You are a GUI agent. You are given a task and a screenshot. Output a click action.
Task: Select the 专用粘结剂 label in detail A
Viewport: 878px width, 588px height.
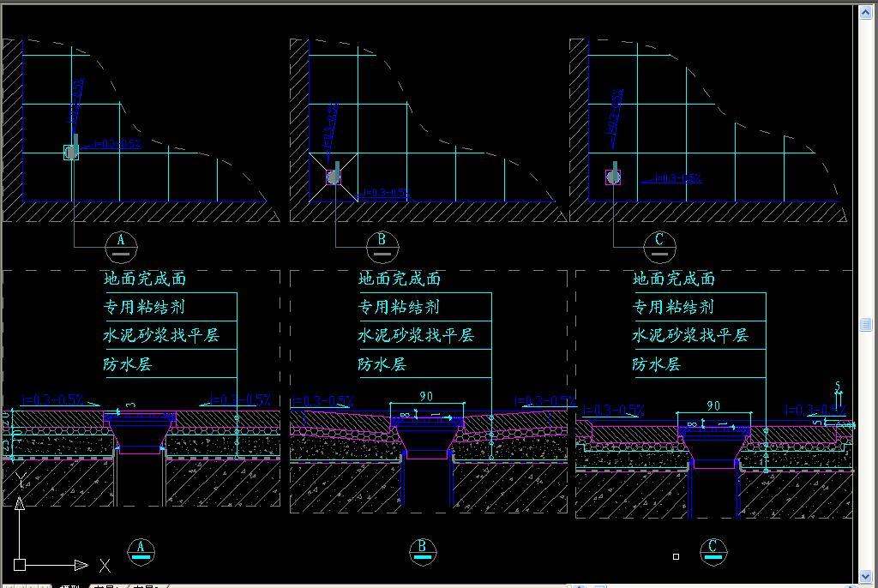(x=144, y=307)
